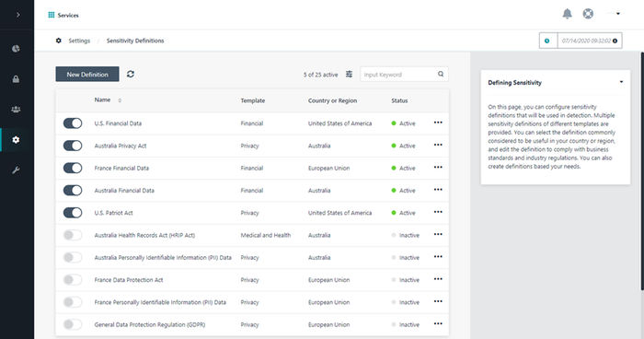644x339 pixels.
Task: Collapse the Defining Sensitivity panel
Action: (621, 82)
